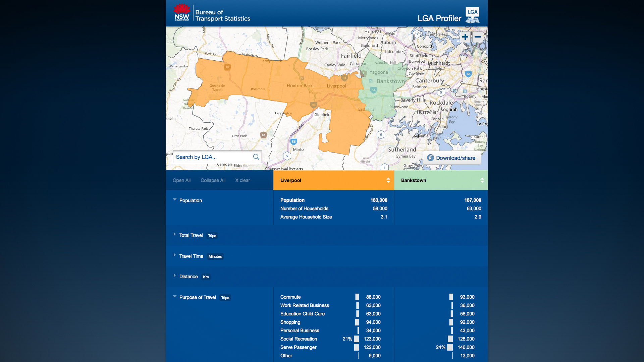The height and width of the screenshot is (362, 644).
Task: Click the Trips badge beside Purpose of Travel
Action: tap(225, 298)
